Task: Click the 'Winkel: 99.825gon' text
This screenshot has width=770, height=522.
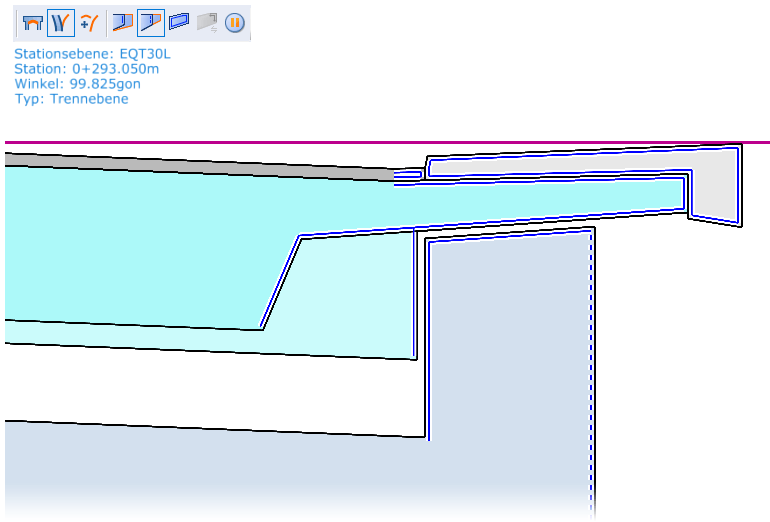Action: pos(78,84)
